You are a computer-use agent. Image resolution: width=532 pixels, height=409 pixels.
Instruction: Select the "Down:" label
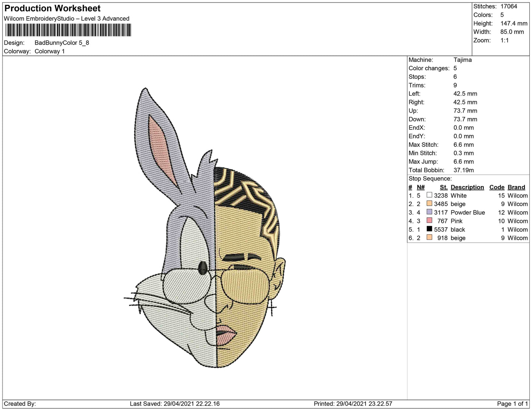point(417,119)
